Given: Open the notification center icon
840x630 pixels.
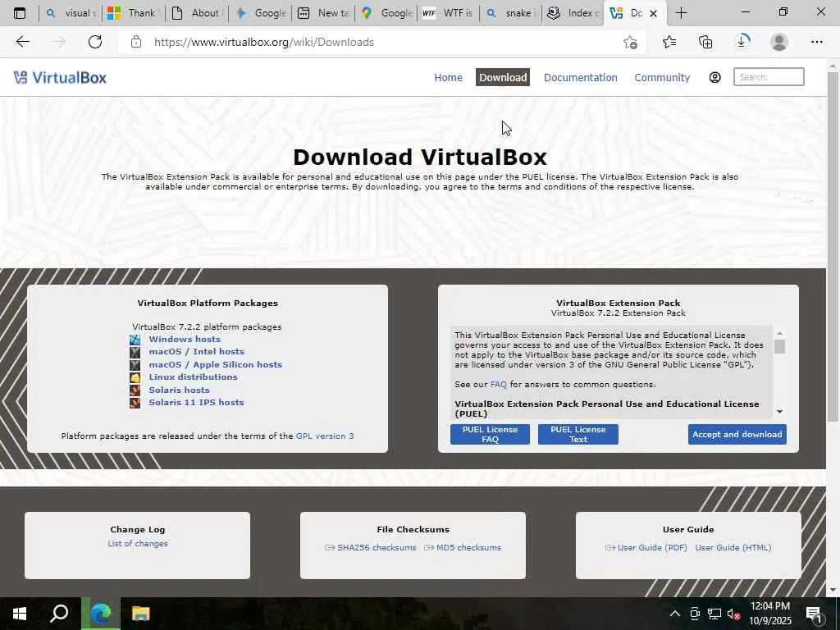Looking at the screenshot, I should click(x=815, y=614).
